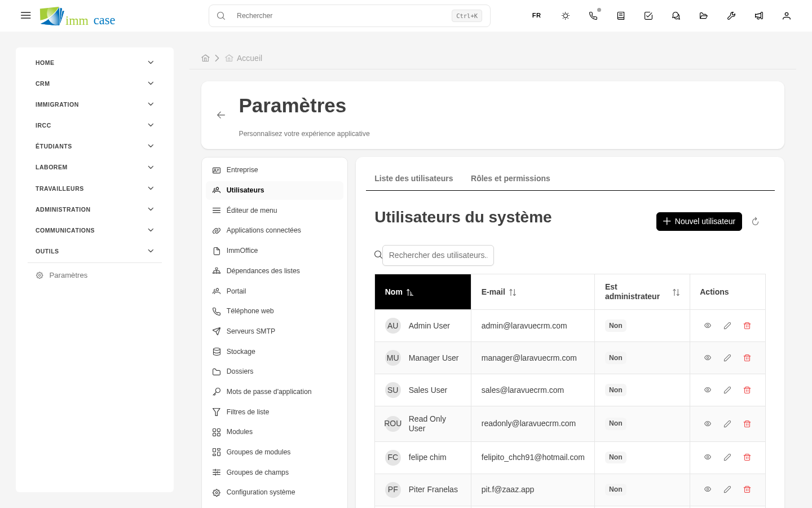Open Applications connectées settings
812x508 pixels.
(275, 230)
